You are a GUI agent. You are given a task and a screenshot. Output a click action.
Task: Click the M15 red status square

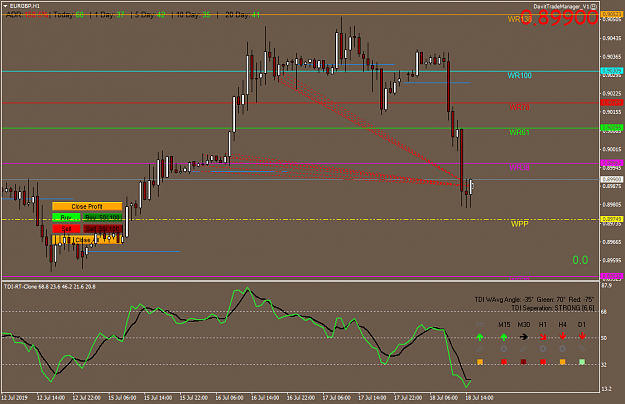click(x=504, y=362)
